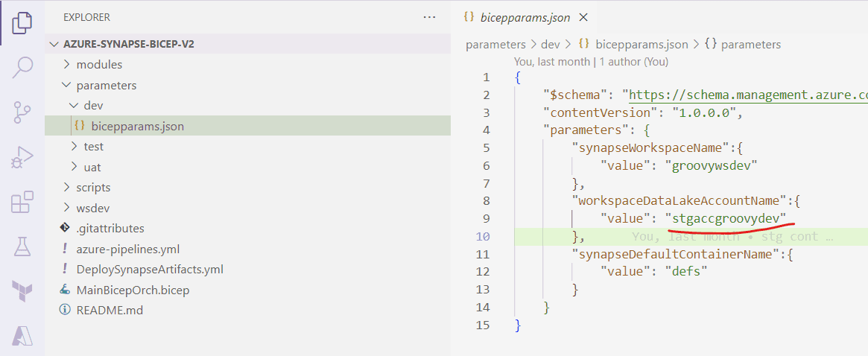Open Explorer more actions ellipsis menu
The width and height of the screenshot is (868, 356).
coord(429,16)
